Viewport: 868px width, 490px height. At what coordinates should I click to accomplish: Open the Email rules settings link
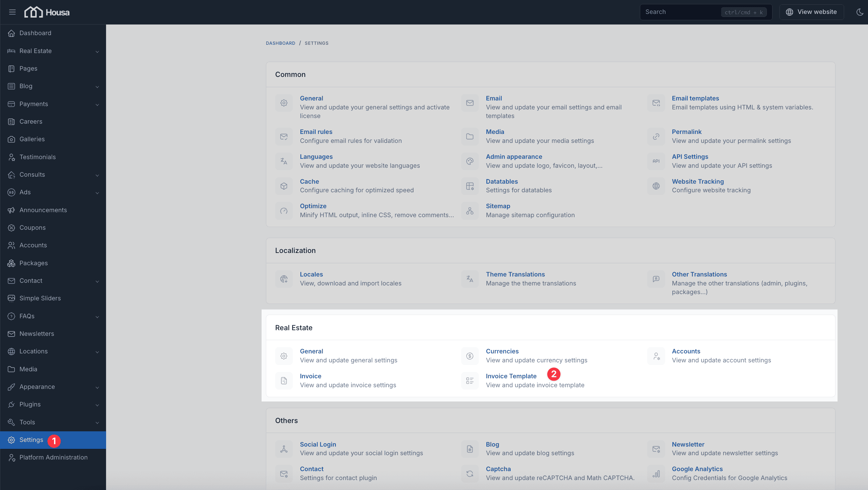316,132
